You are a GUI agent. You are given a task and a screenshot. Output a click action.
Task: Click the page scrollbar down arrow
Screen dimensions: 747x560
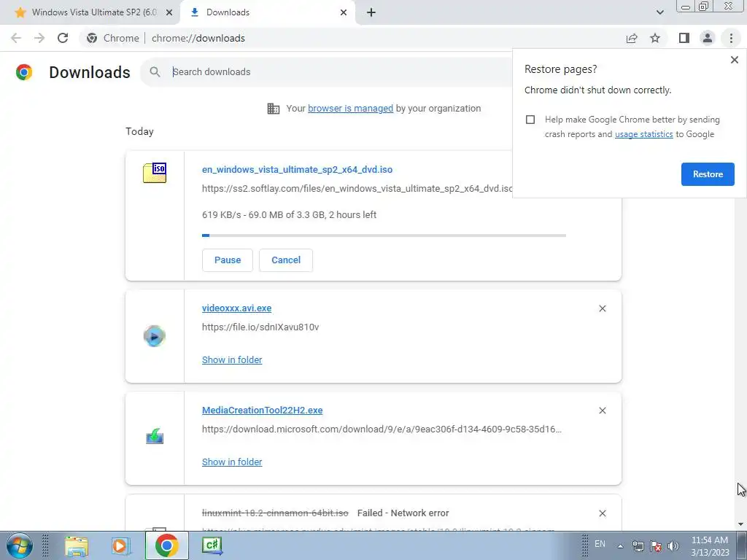[740, 524]
